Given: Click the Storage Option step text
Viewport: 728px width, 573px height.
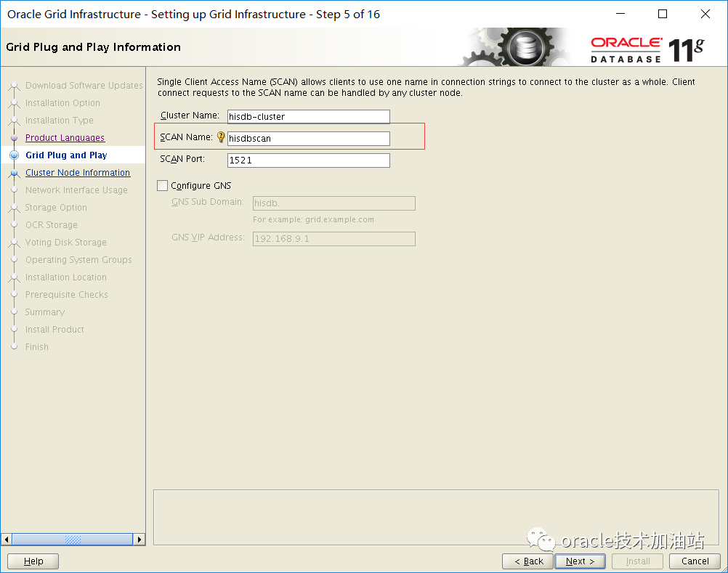Looking at the screenshot, I should [x=56, y=208].
